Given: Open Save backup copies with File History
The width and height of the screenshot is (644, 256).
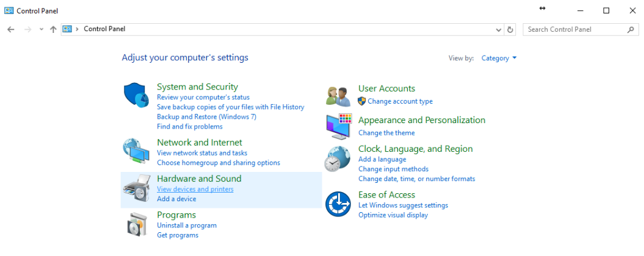Looking at the screenshot, I should coord(230,107).
